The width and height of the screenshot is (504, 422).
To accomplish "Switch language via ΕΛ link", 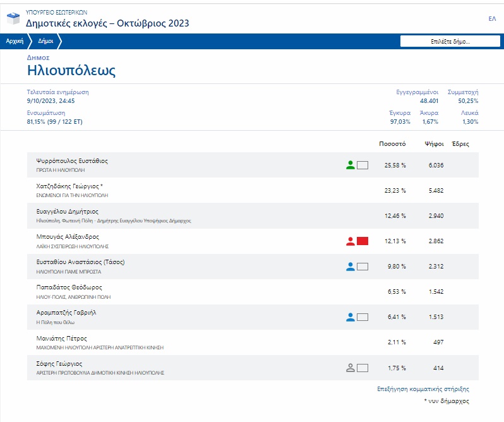I will point(492,19).
